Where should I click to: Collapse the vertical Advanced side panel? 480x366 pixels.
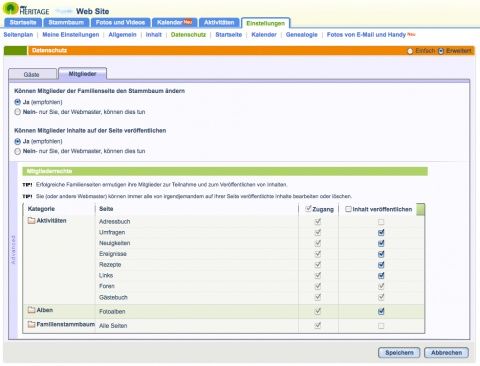point(13,250)
